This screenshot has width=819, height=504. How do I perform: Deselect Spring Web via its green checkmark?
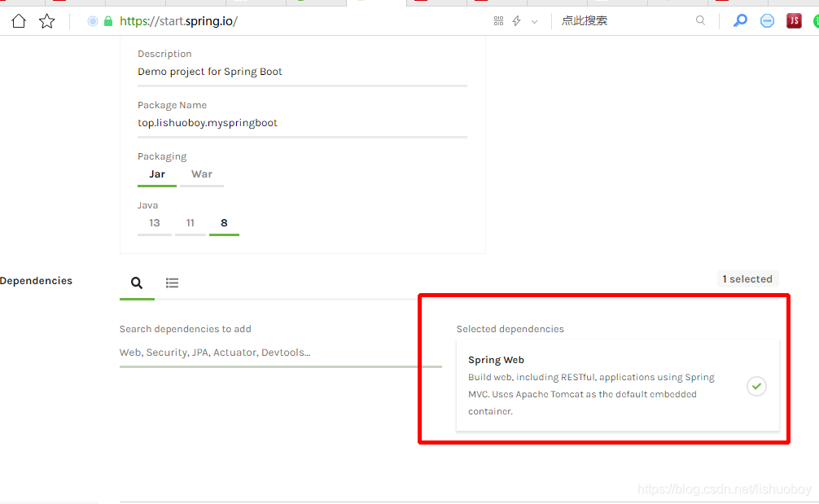[756, 386]
